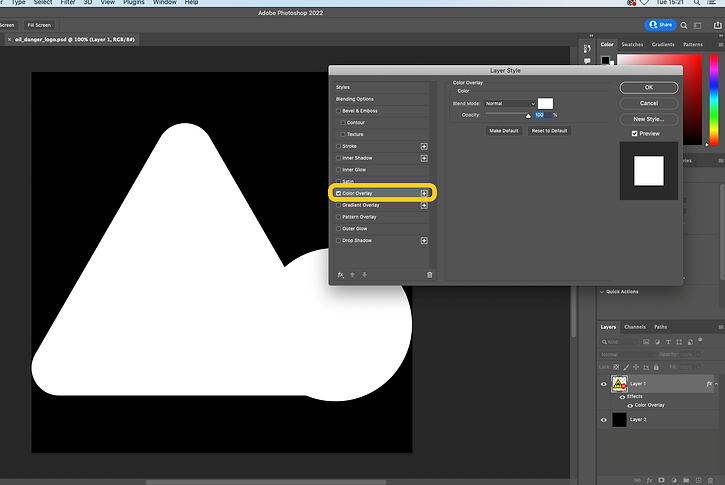Open the Blend Mode Normal dropdown in Color Overlay

click(510, 104)
